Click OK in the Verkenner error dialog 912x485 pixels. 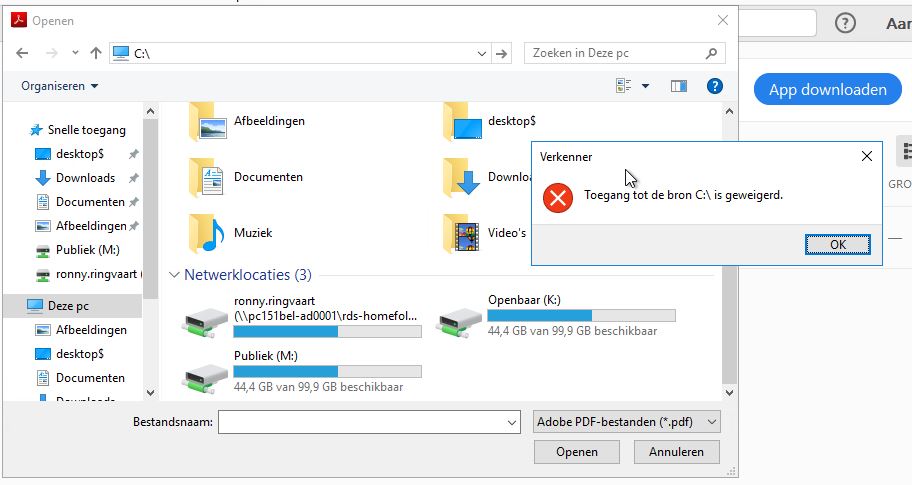(837, 245)
